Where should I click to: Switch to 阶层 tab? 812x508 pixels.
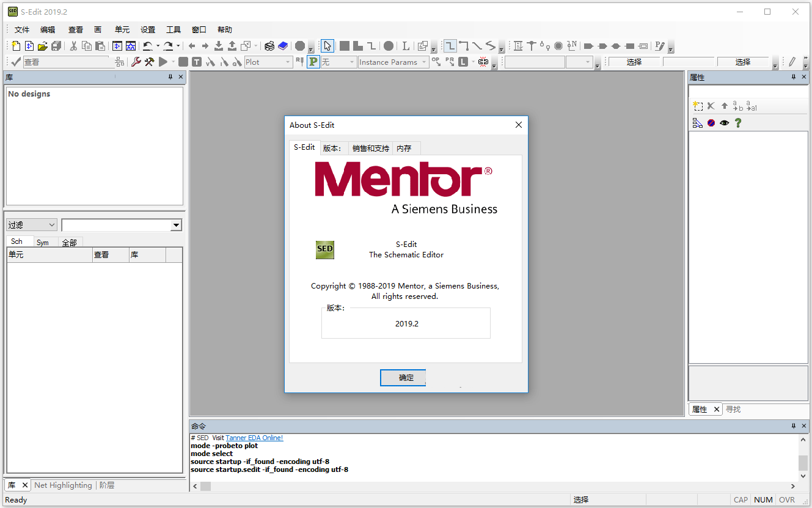(107, 485)
